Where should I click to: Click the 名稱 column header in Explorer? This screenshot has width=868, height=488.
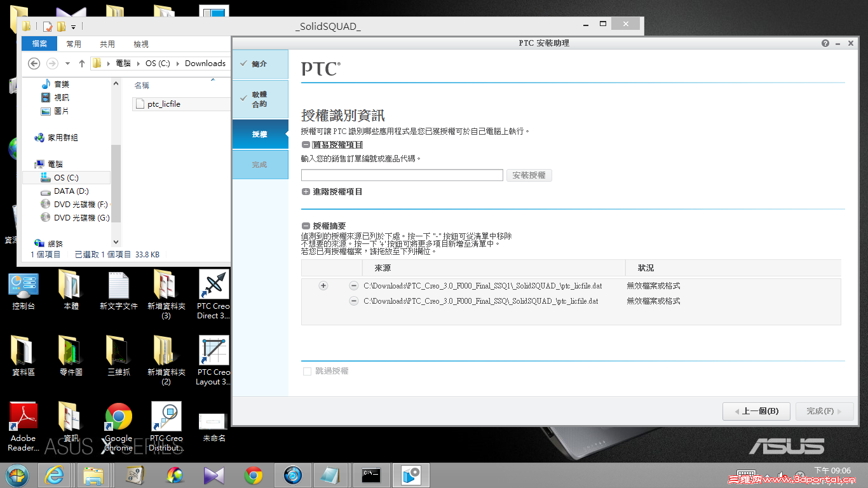click(x=142, y=85)
